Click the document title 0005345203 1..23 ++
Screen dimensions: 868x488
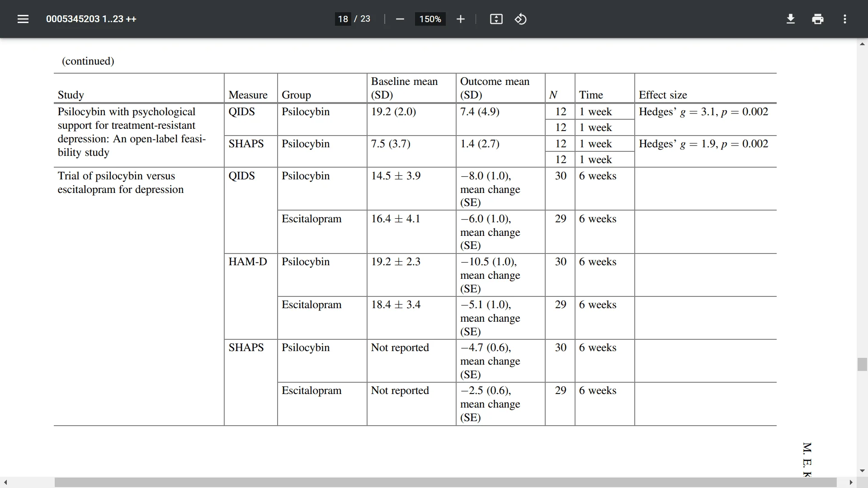[91, 19]
